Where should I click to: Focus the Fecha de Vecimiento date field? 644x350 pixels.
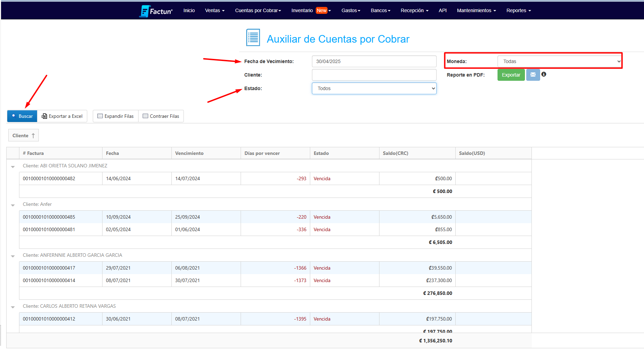coord(374,61)
